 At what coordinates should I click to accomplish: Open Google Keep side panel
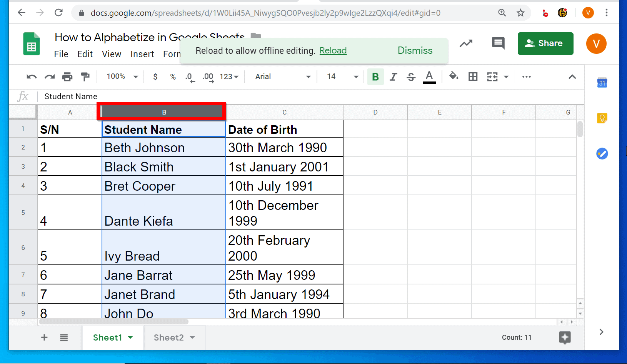[602, 118]
